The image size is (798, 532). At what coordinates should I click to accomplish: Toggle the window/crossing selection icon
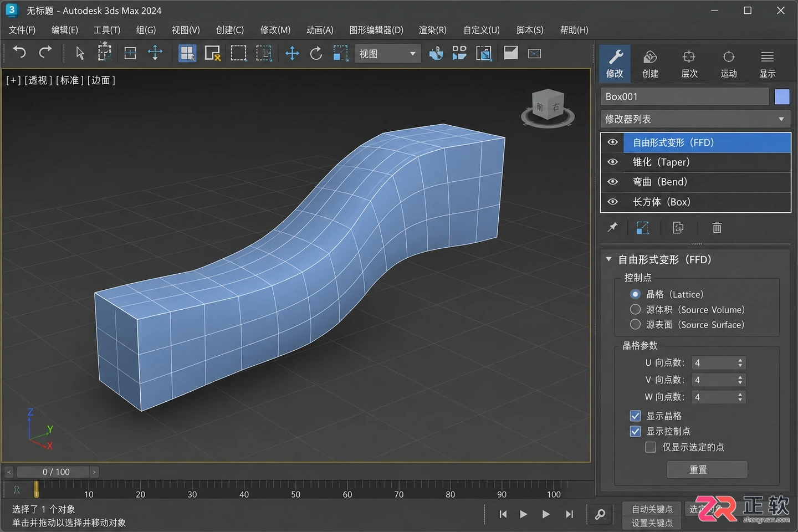coord(264,53)
